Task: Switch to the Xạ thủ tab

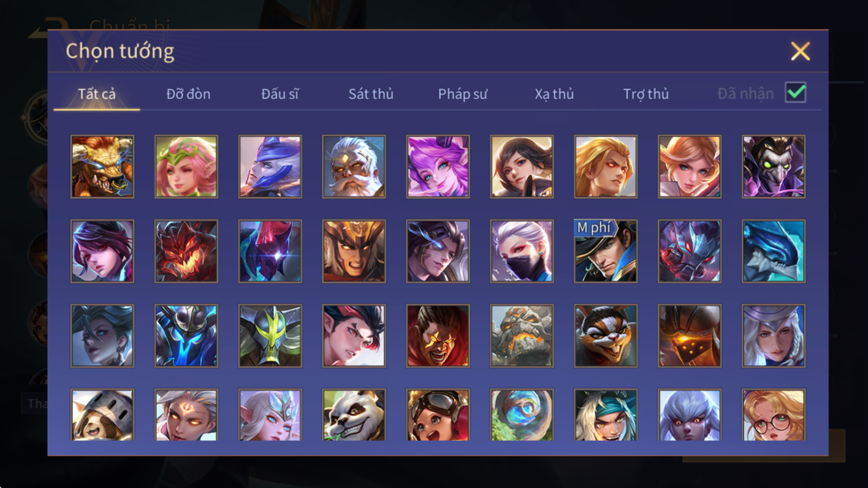Action: coord(554,94)
